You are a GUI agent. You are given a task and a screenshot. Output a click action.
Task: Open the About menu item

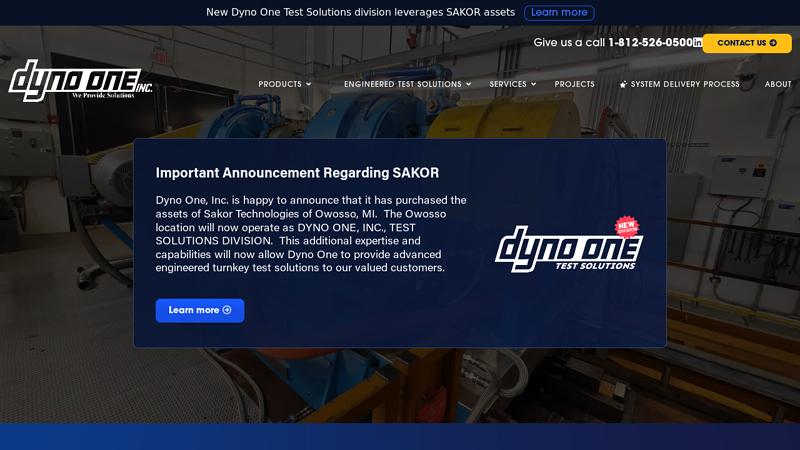click(x=778, y=85)
